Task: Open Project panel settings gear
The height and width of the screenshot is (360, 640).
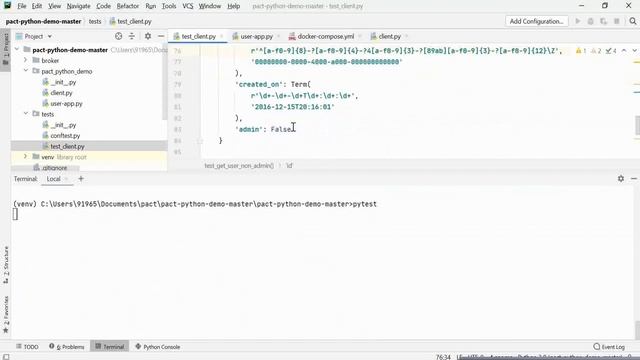Action: tap(148, 36)
